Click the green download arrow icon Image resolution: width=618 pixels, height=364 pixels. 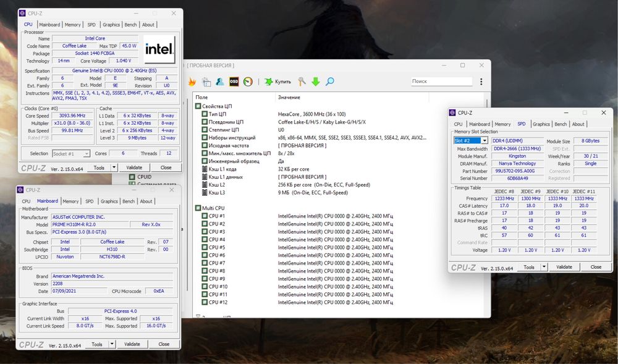pyautogui.click(x=316, y=82)
